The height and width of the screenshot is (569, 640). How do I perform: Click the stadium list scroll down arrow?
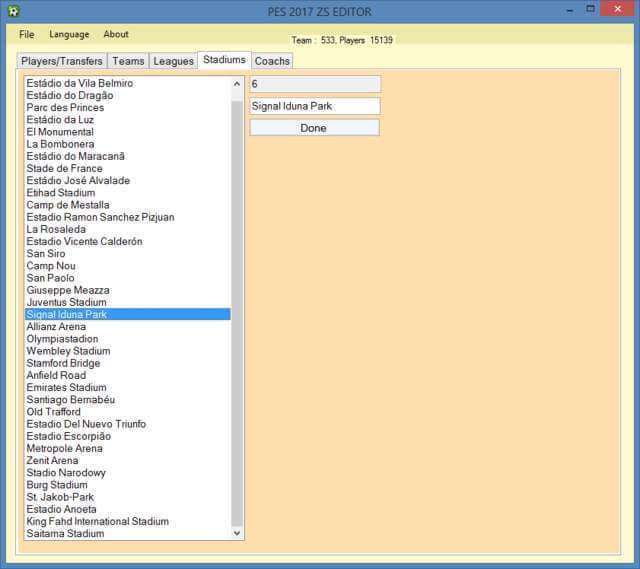(x=237, y=533)
